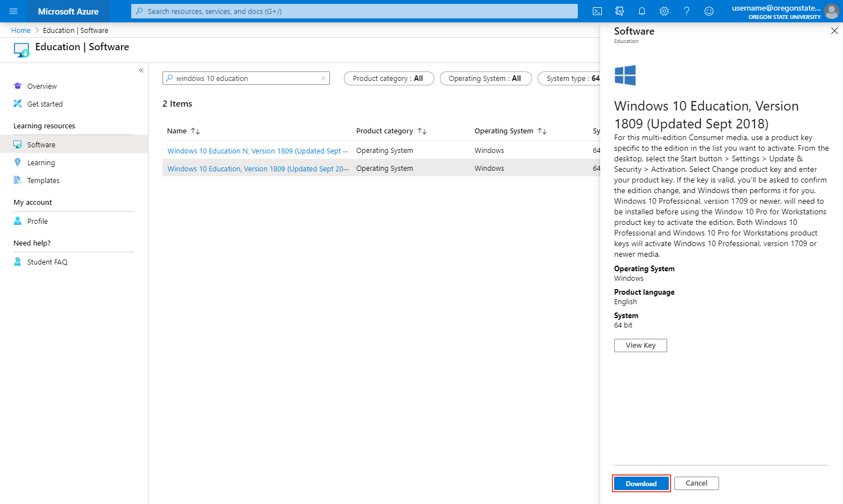Open the help question mark menu
This screenshot has width=843, height=504.
point(686,11)
